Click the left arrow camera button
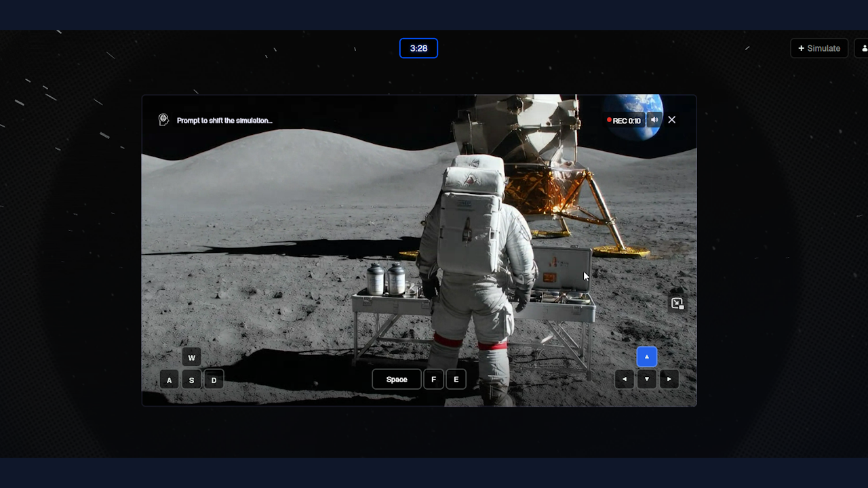Viewport: 868px width, 488px height. click(x=625, y=379)
